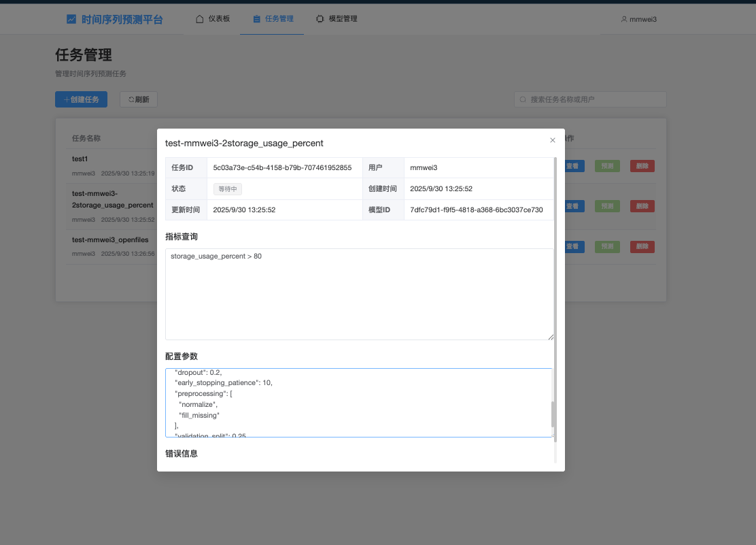Screen dimensions: 756x545
Task: Click the user avatar icon
Action: click(x=624, y=19)
